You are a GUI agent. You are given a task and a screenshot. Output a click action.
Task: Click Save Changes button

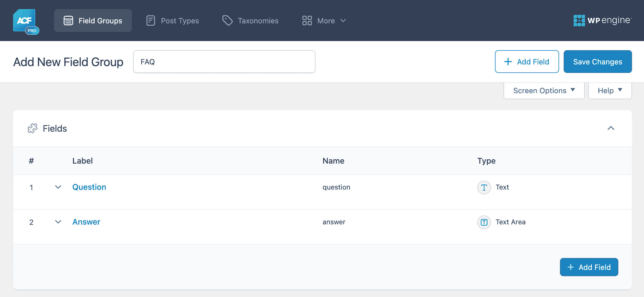point(598,62)
